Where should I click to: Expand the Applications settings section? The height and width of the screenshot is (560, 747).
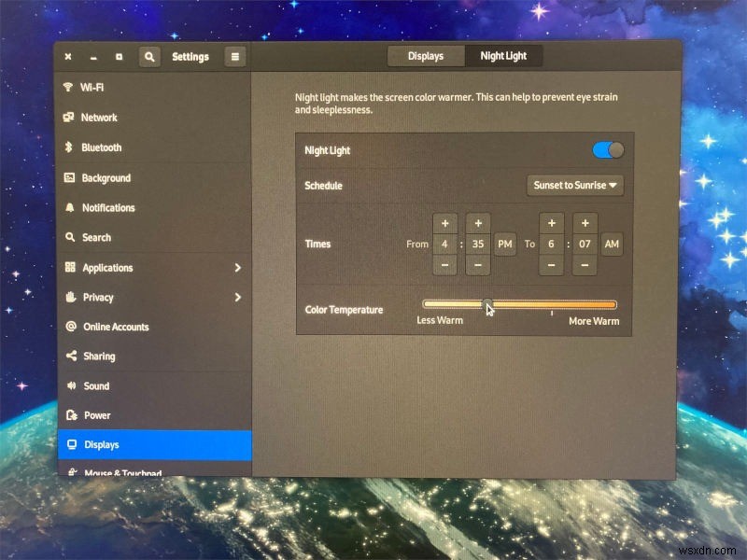click(106, 267)
